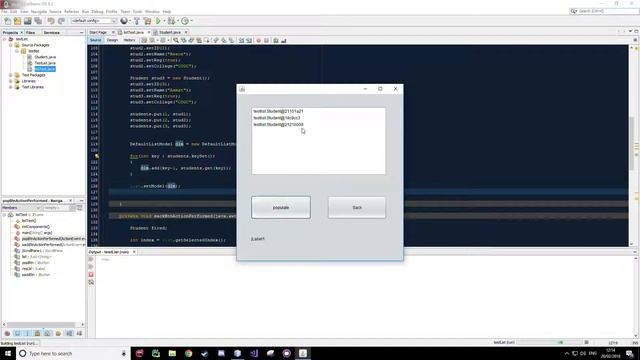
Task: Switch to the Files panel tab
Action: pos(30,33)
